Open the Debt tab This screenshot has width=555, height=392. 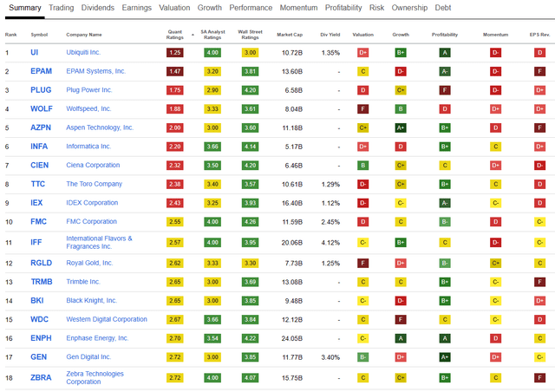(x=443, y=8)
